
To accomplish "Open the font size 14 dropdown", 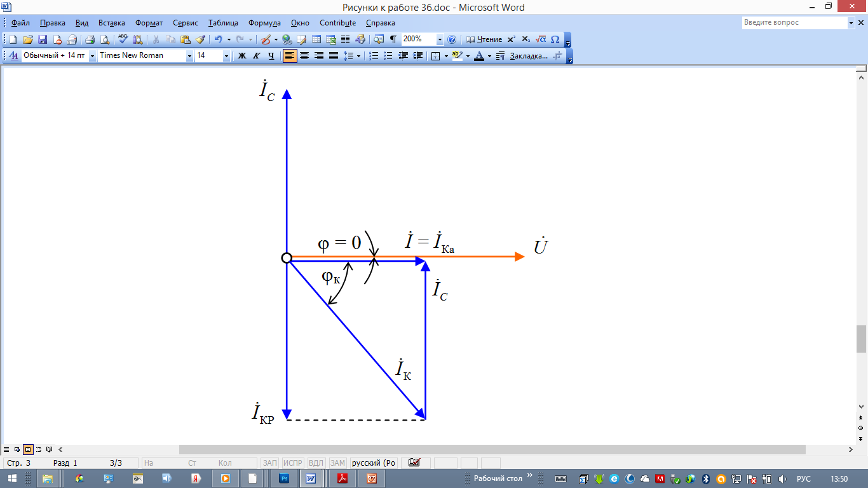I will (226, 56).
